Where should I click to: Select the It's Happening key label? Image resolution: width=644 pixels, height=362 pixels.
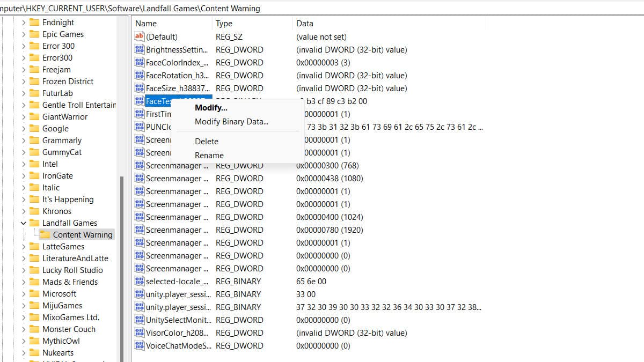(x=68, y=200)
